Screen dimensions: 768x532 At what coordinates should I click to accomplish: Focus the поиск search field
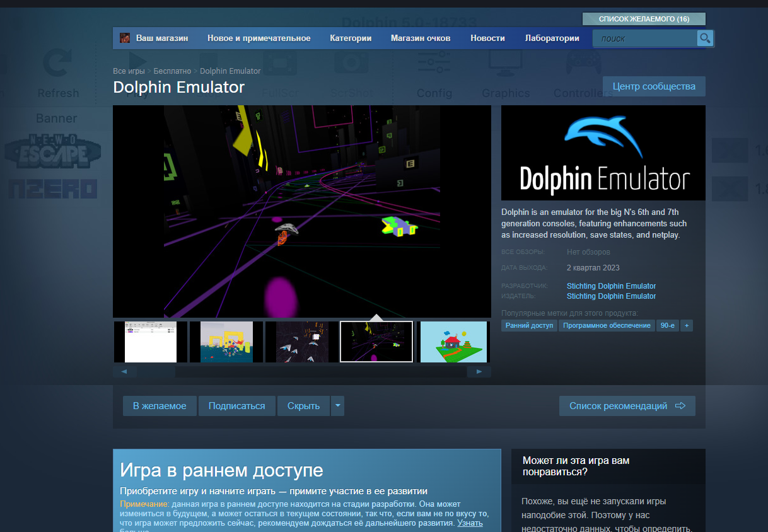645,38
